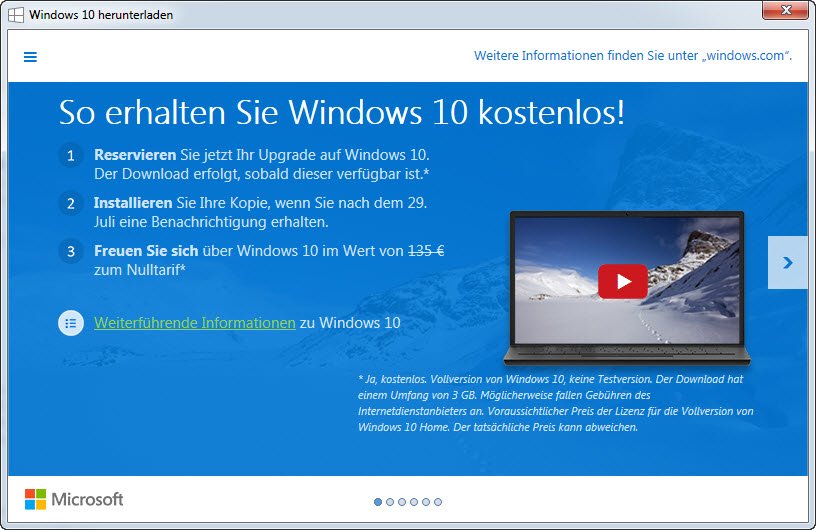Open the Weiterführende Informationen link
Screen dimensions: 816x530
[195, 323]
